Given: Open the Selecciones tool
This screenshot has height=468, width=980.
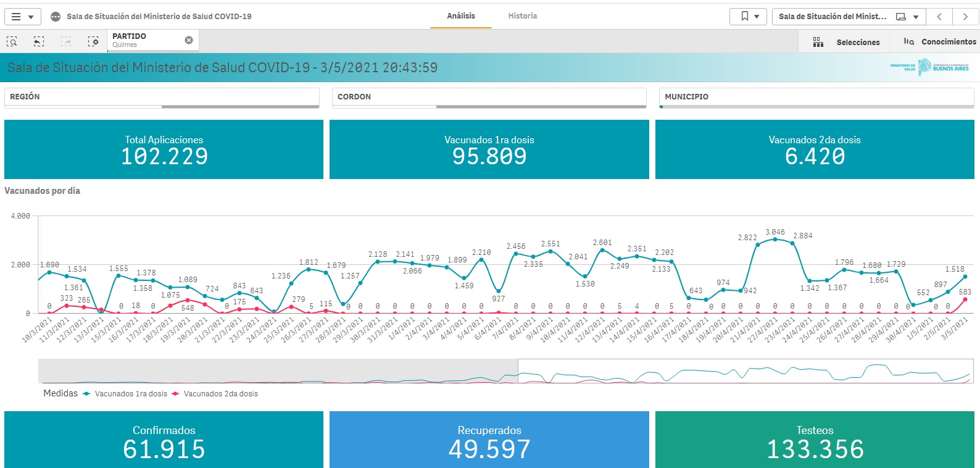Looking at the screenshot, I should point(846,42).
